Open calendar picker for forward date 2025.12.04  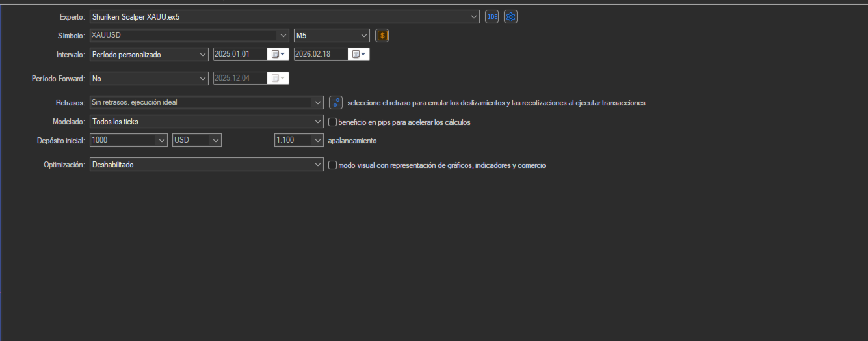tap(279, 79)
